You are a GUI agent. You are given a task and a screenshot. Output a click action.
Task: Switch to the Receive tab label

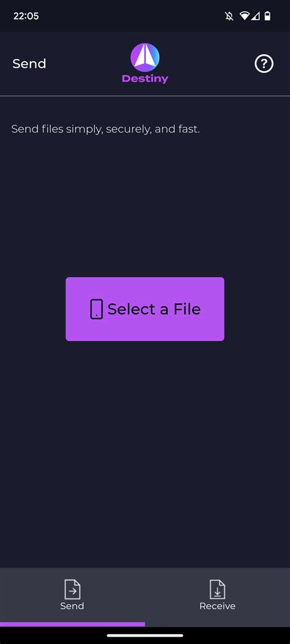pyautogui.click(x=217, y=606)
